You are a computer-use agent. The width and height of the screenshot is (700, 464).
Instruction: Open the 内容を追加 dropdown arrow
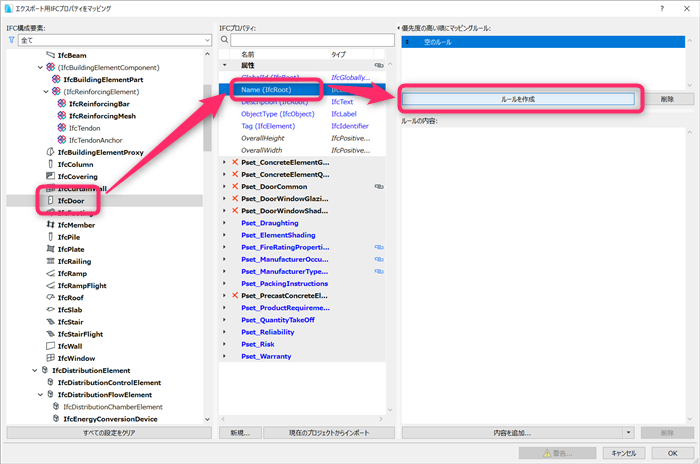628,433
